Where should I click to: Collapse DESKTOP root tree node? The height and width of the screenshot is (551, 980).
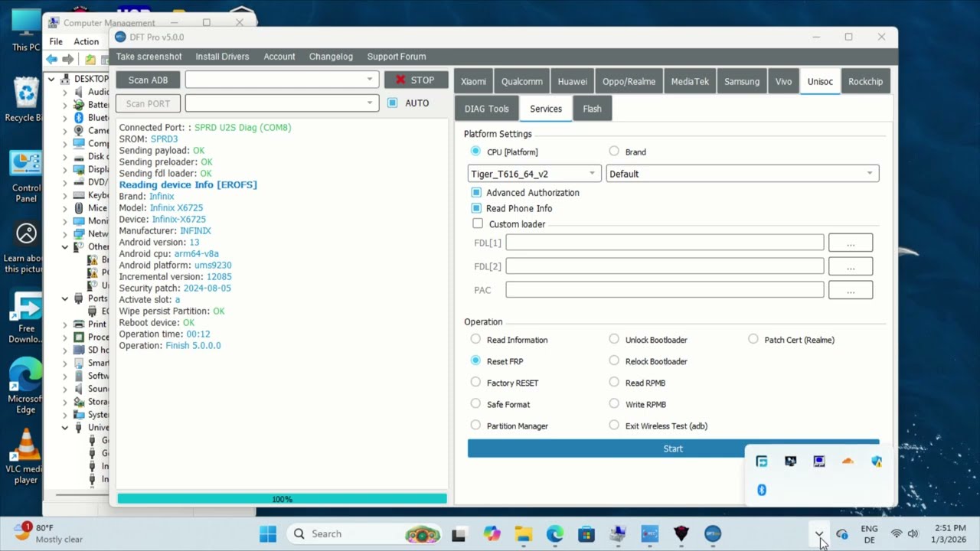pyautogui.click(x=51, y=79)
